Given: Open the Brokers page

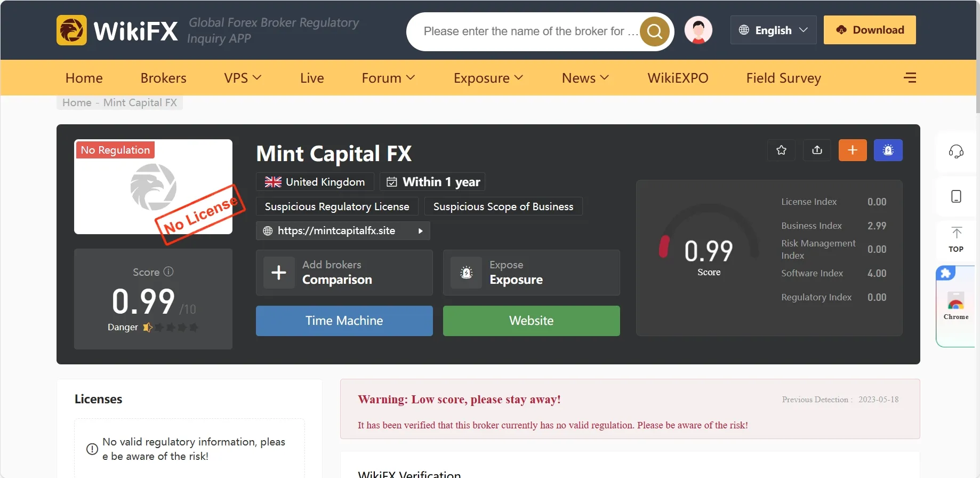Looking at the screenshot, I should pos(164,78).
